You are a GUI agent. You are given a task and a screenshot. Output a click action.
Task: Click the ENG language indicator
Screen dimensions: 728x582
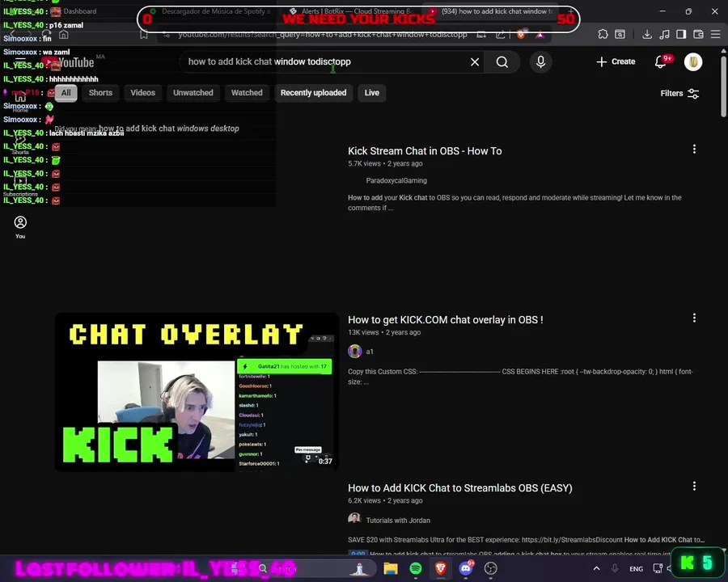636,568
